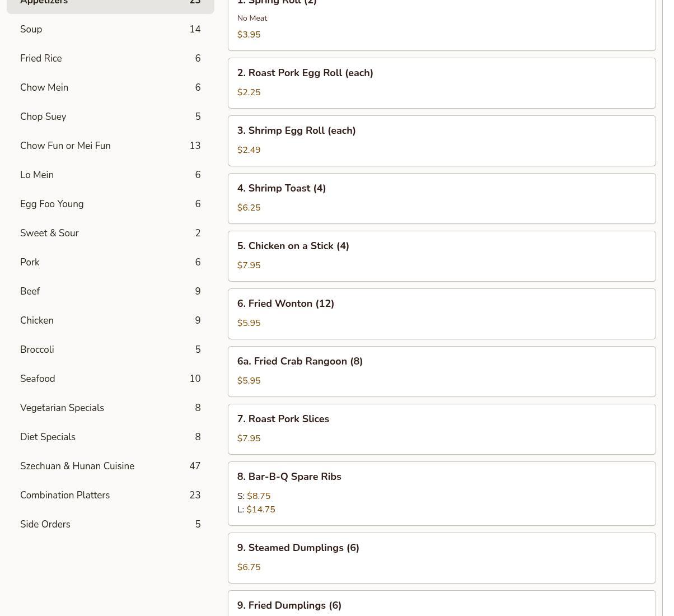Open Bar-B-Q Spare Ribs item
This screenshot has width=674, height=616.
tap(442, 493)
